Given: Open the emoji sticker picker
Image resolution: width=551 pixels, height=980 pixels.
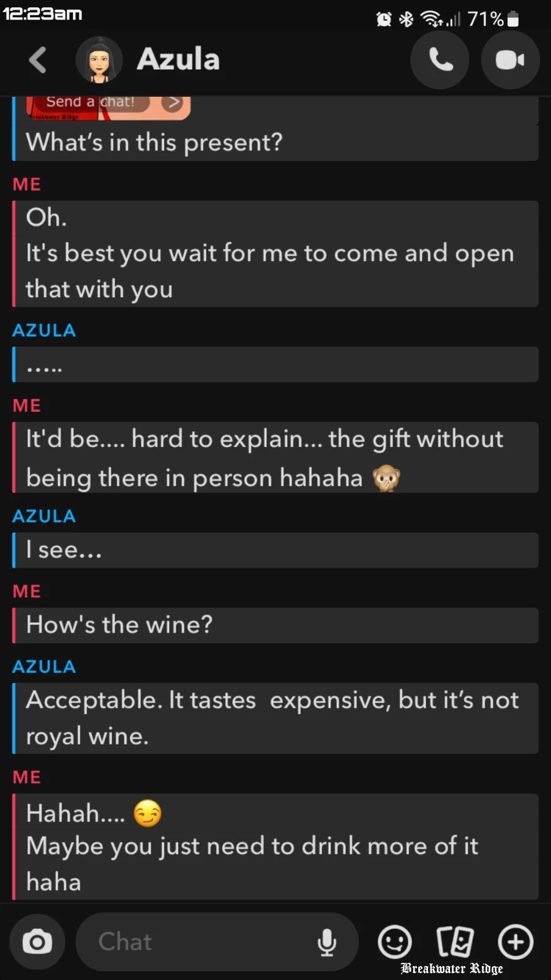Looking at the screenshot, I should [394, 942].
